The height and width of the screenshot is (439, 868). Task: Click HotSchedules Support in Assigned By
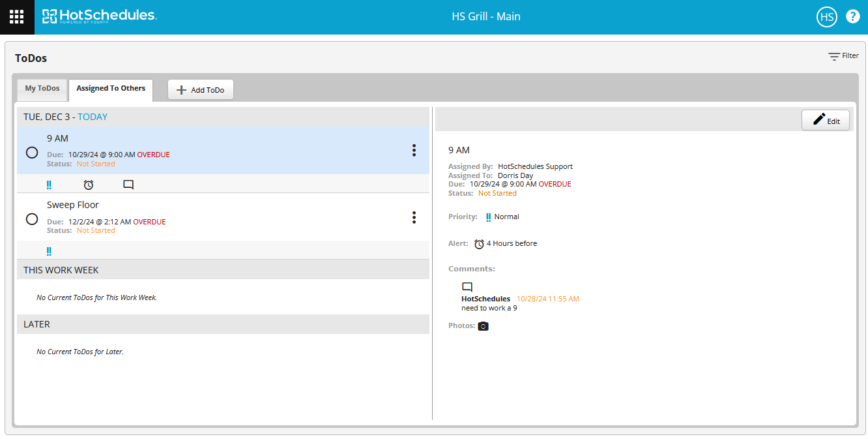536,166
